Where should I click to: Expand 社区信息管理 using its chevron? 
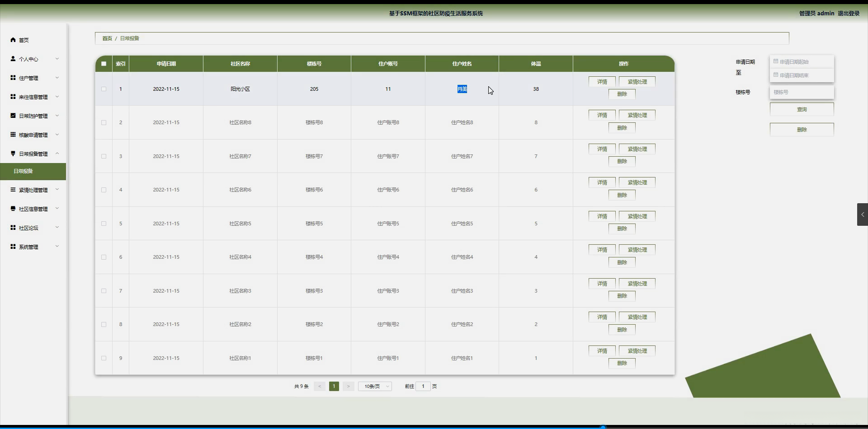pos(57,209)
